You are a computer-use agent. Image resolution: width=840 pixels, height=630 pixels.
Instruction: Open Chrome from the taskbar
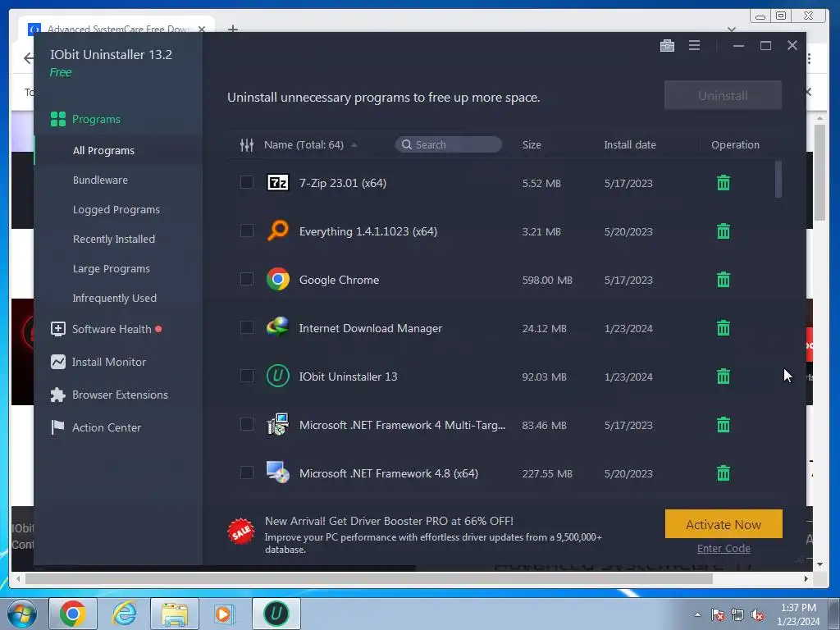[73, 614]
